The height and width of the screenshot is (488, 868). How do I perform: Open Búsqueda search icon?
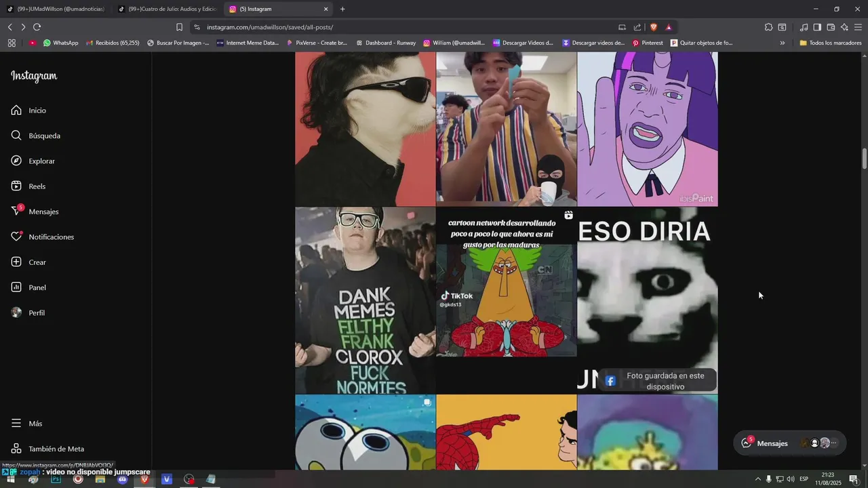(x=16, y=136)
